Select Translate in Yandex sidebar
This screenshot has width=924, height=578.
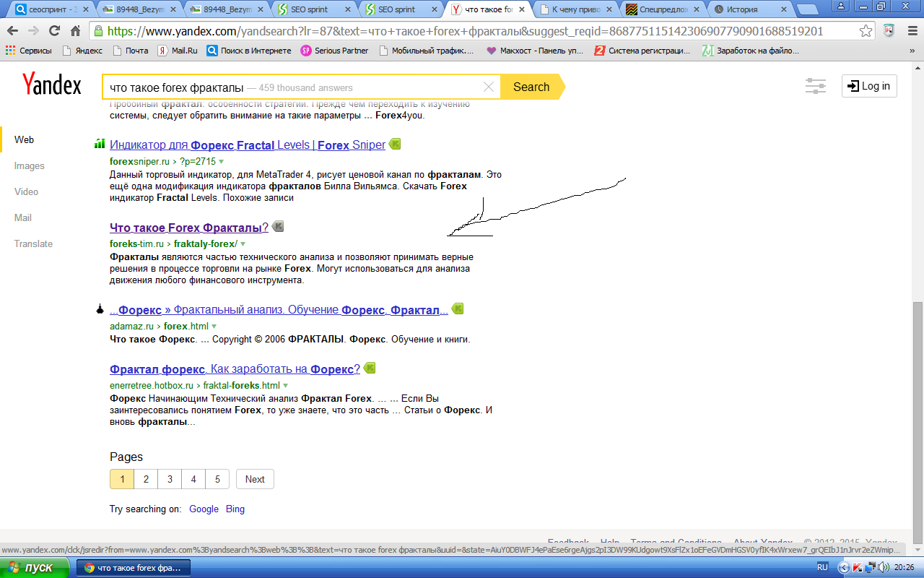(x=33, y=243)
